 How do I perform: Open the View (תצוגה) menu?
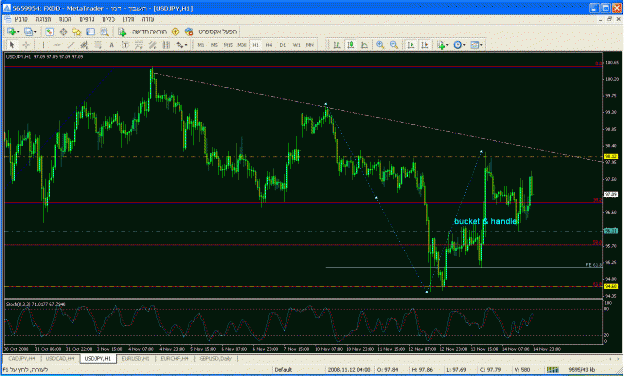pos(43,19)
